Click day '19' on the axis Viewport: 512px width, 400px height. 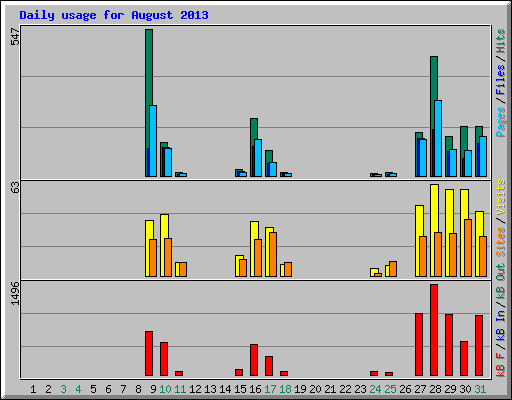point(300,389)
